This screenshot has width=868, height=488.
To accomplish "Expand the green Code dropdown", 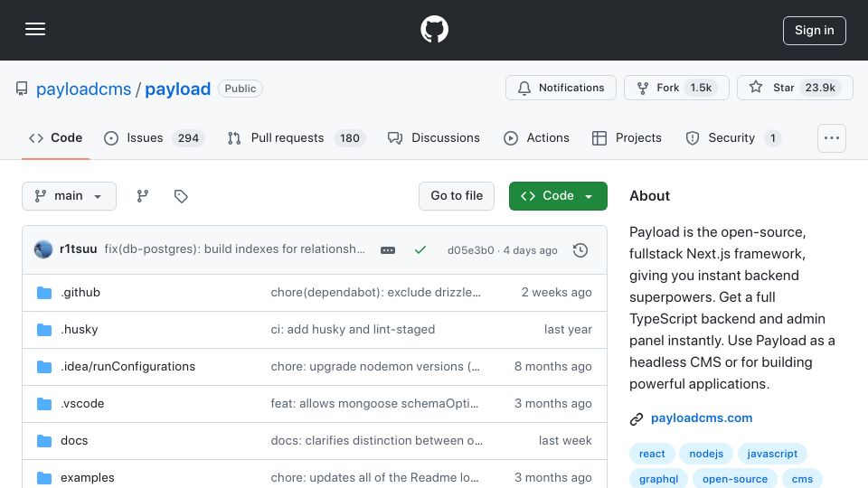I will tap(558, 196).
